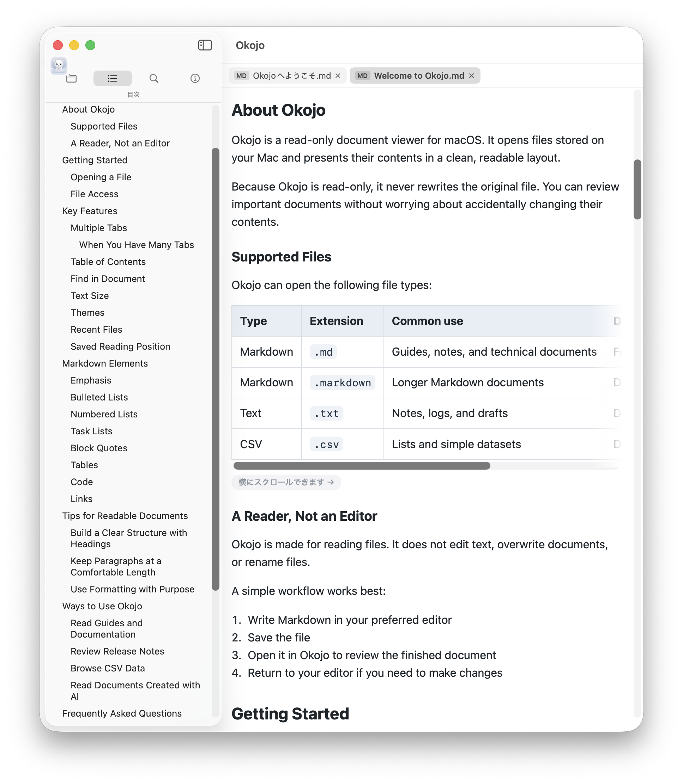Click the sidebar outline scrollbar
This screenshot has height=784, width=683.
[215, 369]
